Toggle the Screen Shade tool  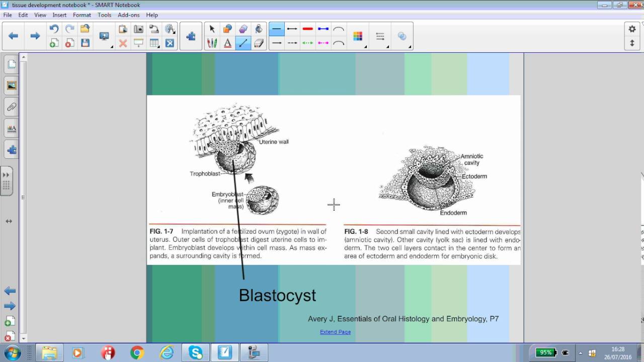[x=138, y=43]
